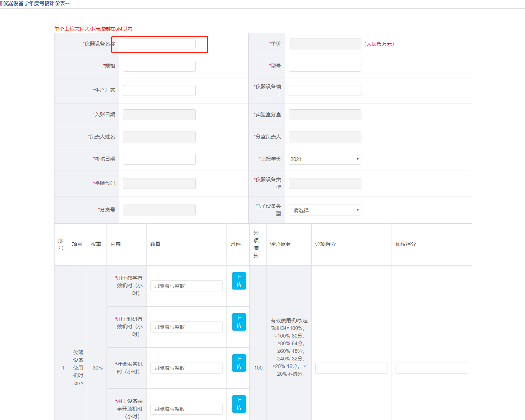525x420 pixels.
Task: Click the 考核日期 date field
Action: [x=159, y=159]
